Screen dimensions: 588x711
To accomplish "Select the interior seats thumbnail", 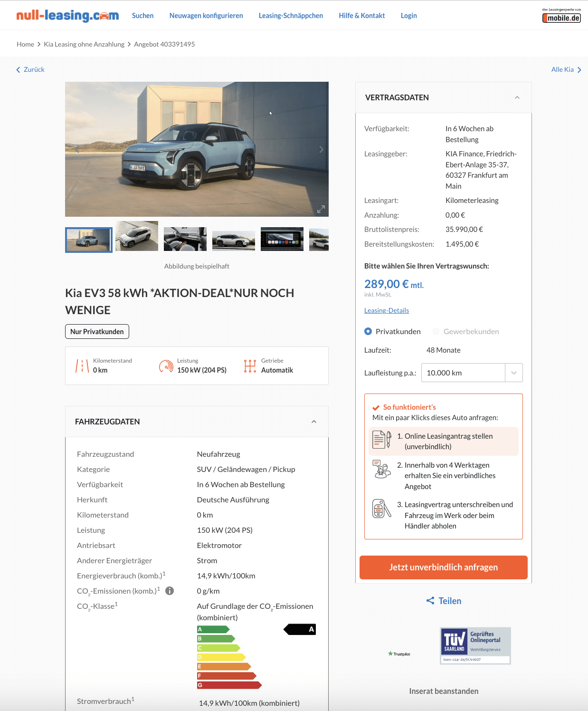I will point(185,239).
